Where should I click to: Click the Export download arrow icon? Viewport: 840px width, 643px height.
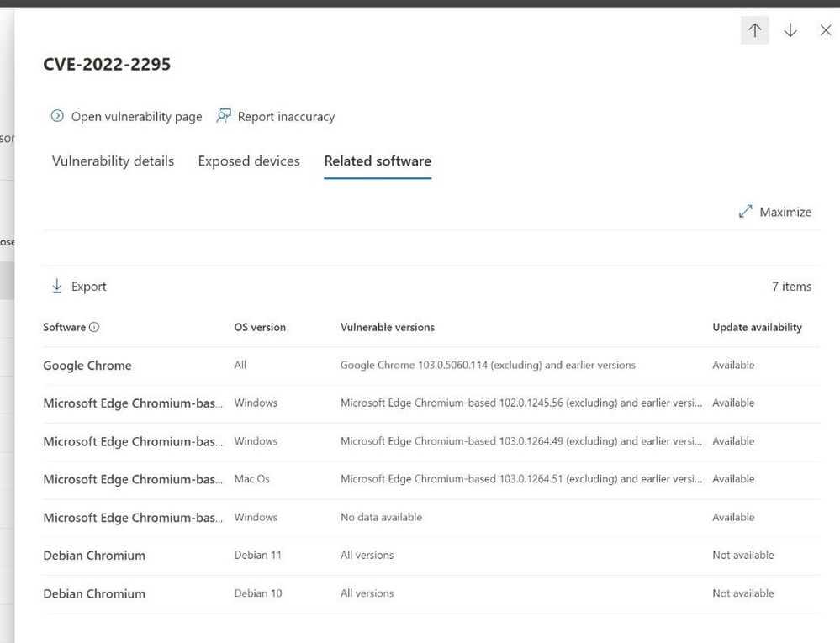[x=57, y=286]
